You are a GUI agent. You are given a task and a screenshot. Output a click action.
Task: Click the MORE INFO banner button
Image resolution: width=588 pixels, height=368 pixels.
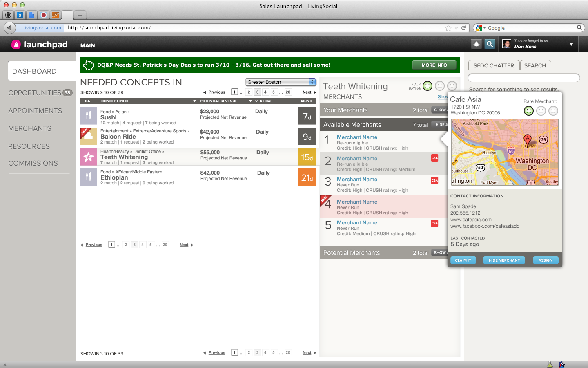coord(434,65)
